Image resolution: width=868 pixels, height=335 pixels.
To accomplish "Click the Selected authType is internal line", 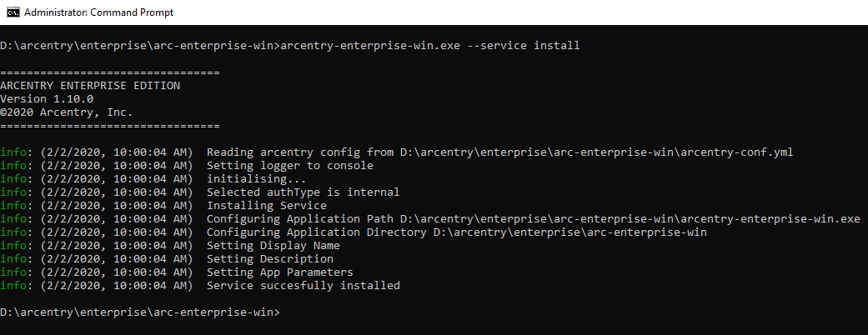I will [x=303, y=192].
